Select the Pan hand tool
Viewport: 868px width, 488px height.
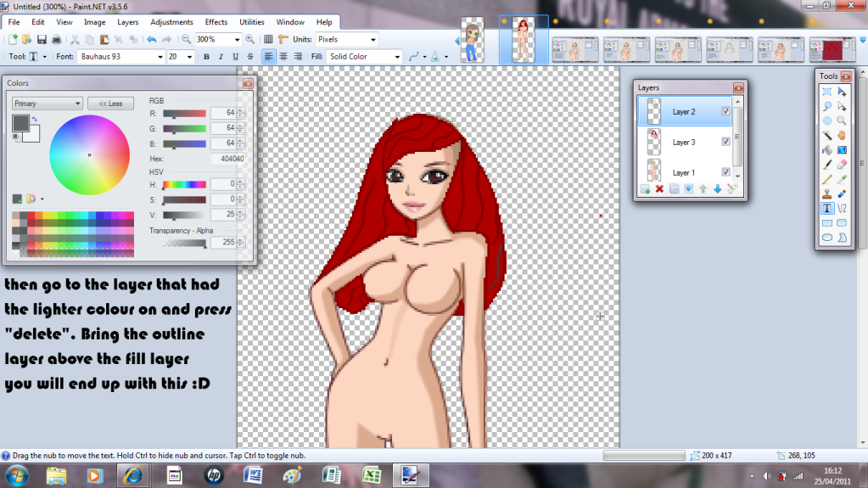(x=842, y=135)
